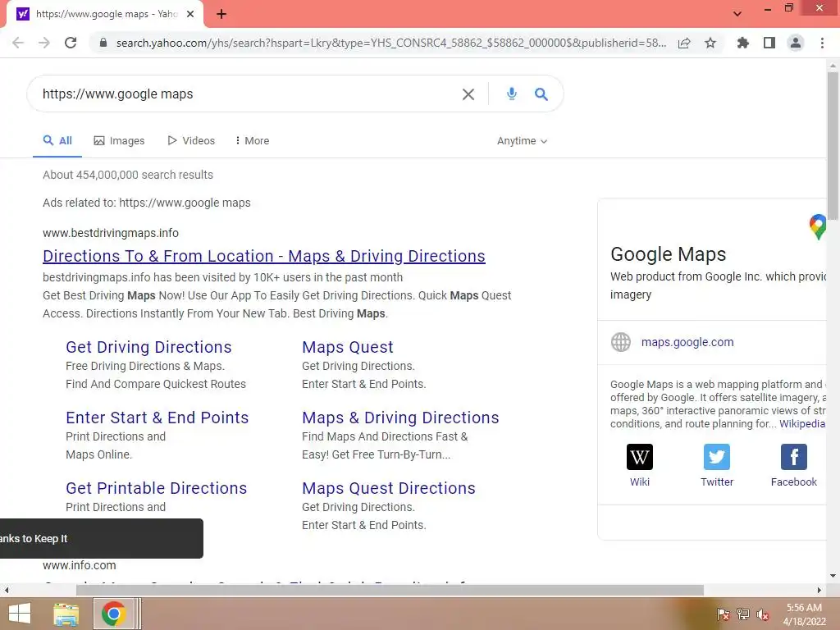The image size is (840, 630).
Task: Click the scroll right arrow
Action: coord(819,590)
